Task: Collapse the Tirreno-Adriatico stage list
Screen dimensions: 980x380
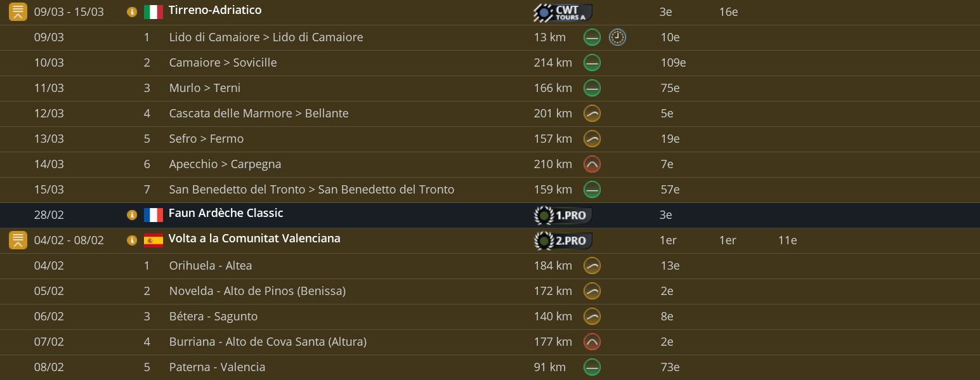Action: tap(18, 12)
